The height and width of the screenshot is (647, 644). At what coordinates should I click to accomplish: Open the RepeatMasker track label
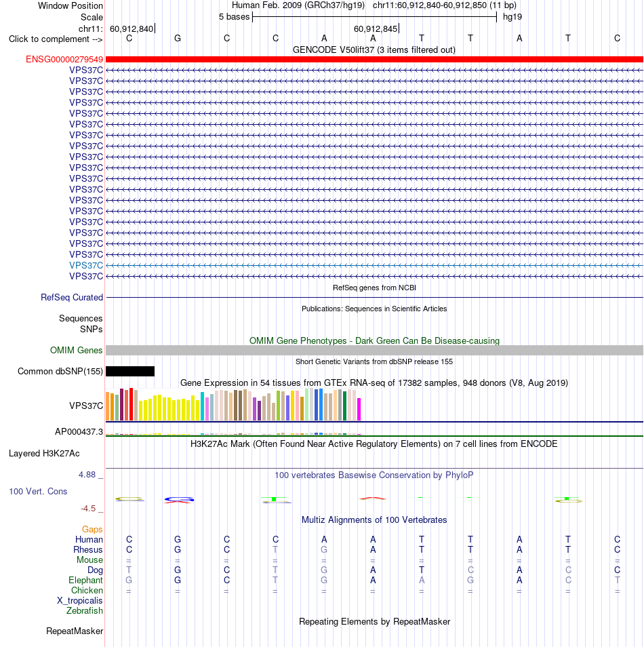[x=75, y=631]
